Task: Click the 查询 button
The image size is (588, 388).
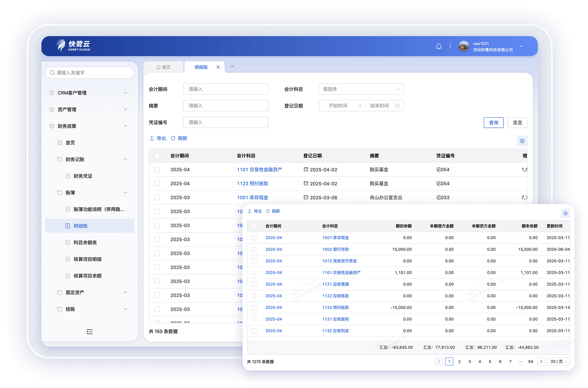Action: (x=493, y=123)
